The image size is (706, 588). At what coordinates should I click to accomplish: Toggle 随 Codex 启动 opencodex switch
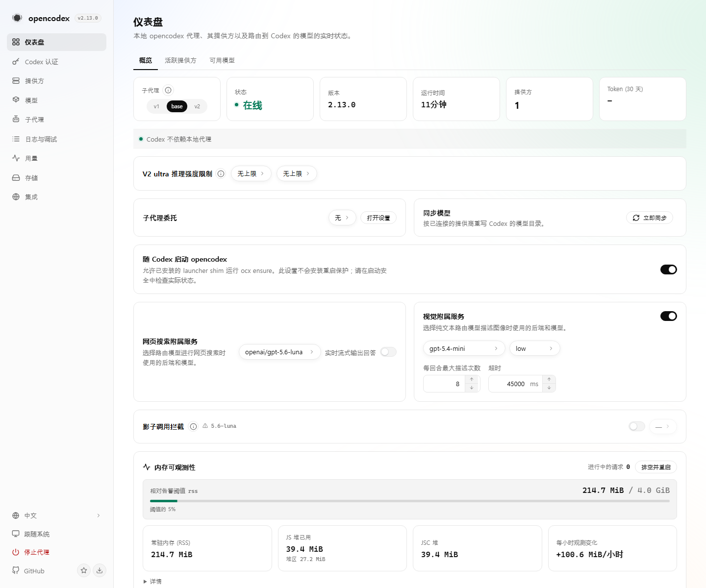pos(669,269)
